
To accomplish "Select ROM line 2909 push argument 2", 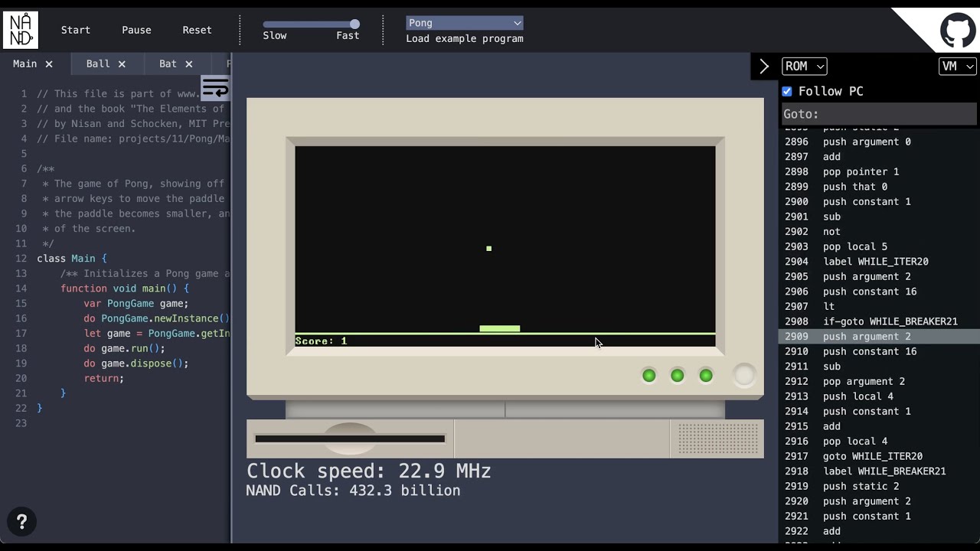I will [x=879, y=337].
